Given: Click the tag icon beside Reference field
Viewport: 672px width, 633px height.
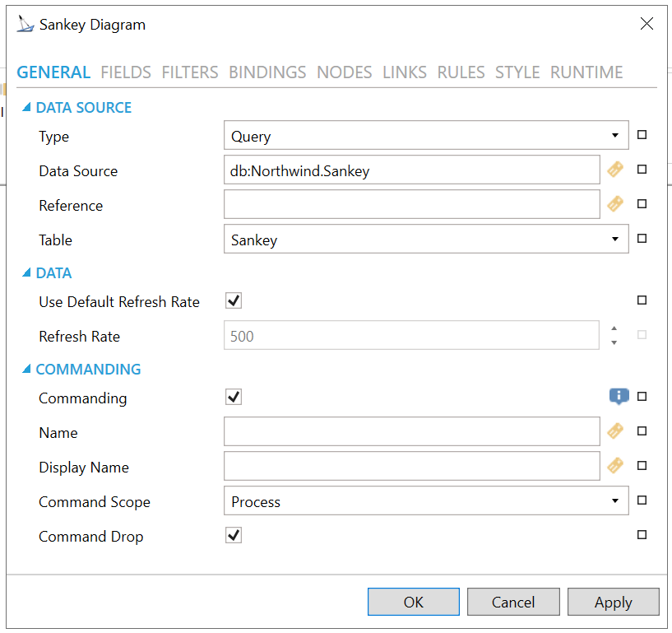Looking at the screenshot, I should [615, 204].
